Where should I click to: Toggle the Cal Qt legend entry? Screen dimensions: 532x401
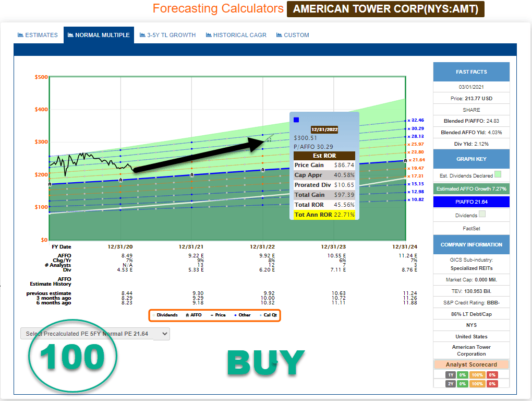[269, 315]
